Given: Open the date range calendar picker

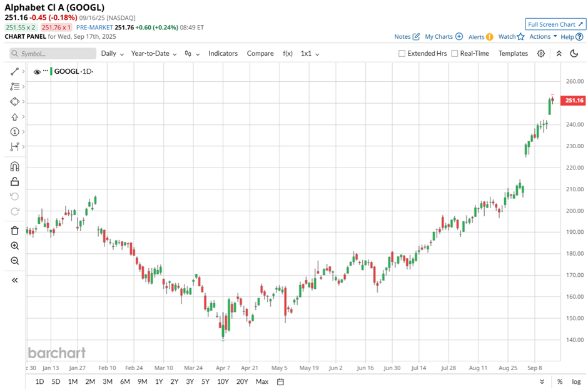Looking at the screenshot, I should 280,381.
